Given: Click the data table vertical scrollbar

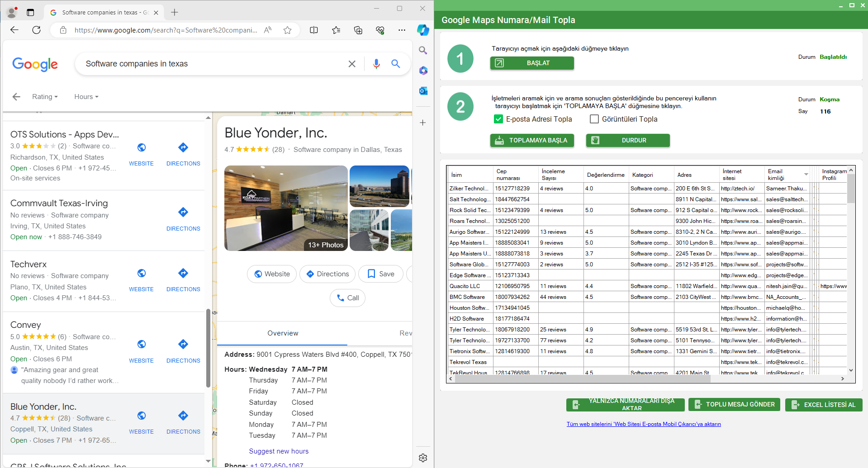Looking at the screenshot, I should point(851,189).
